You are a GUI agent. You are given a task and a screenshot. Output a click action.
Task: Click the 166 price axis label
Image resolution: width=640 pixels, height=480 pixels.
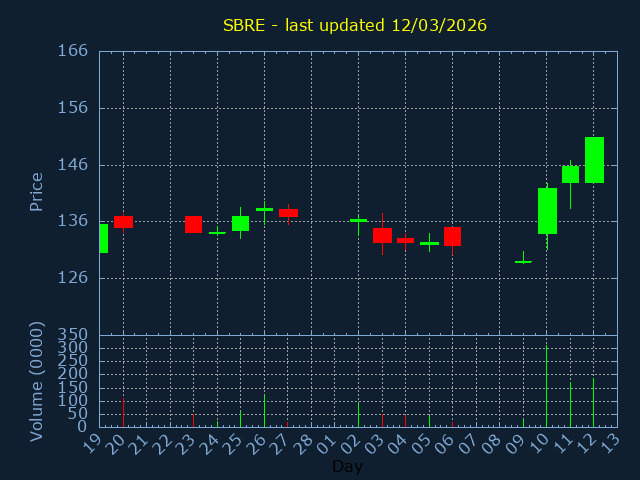[x=72, y=51]
